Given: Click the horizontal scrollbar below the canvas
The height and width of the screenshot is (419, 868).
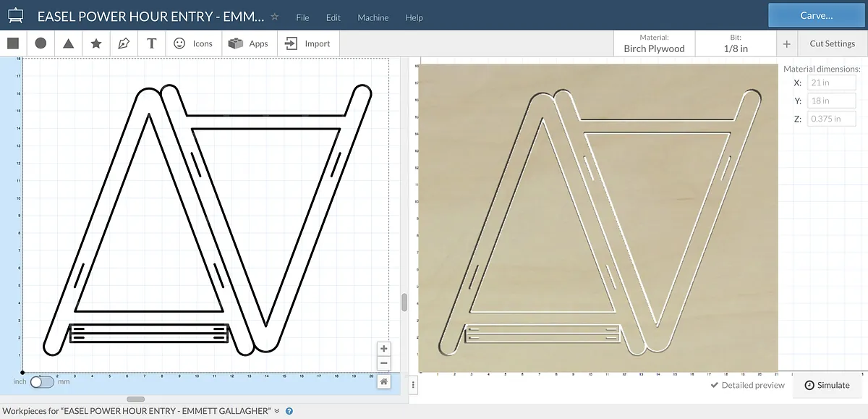Looking at the screenshot, I should pyautogui.click(x=135, y=399).
